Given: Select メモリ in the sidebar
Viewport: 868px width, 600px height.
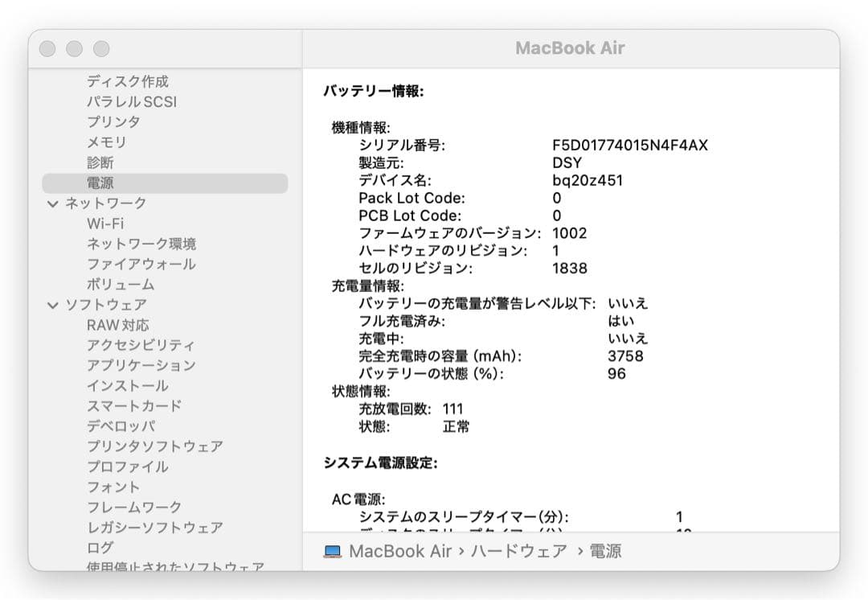Looking at the screenshot, I should 106,142.
